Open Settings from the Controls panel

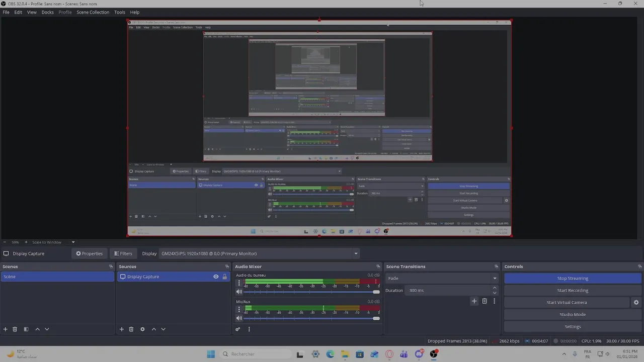point(573,327)
